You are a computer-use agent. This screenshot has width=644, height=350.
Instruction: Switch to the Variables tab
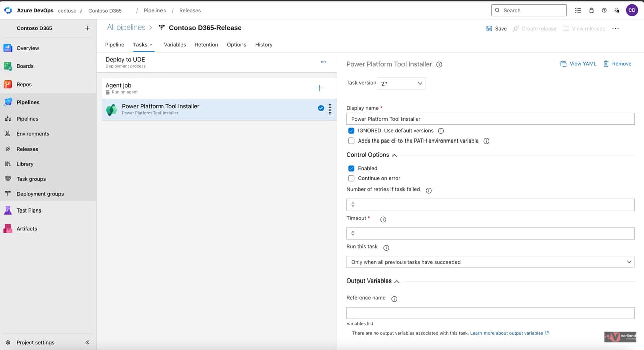click(175, 45)
